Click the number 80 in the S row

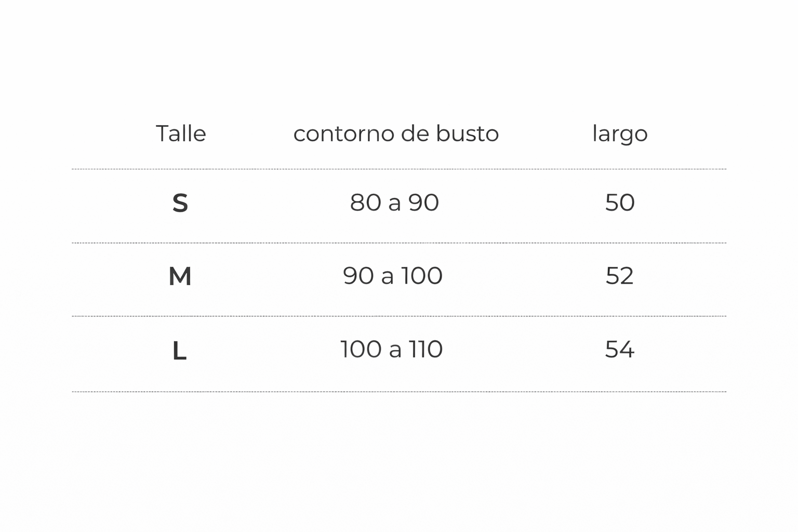click(x=365, y=202)
